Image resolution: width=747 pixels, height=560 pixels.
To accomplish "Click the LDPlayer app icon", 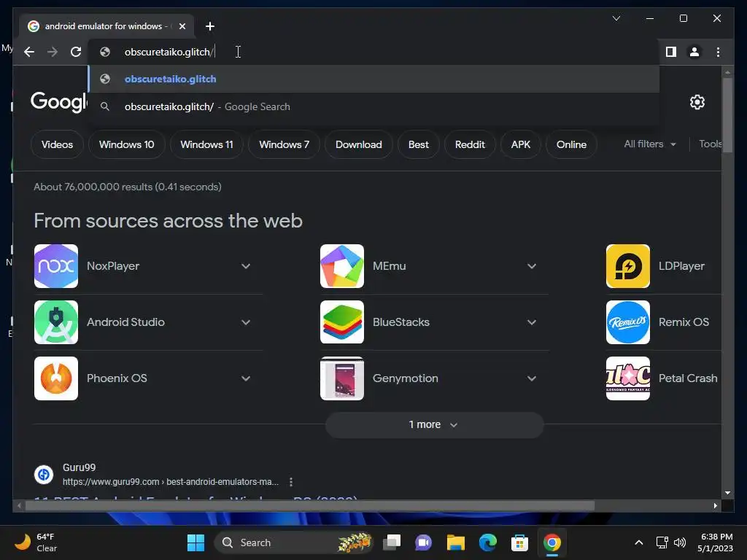I will pos(628,266).
